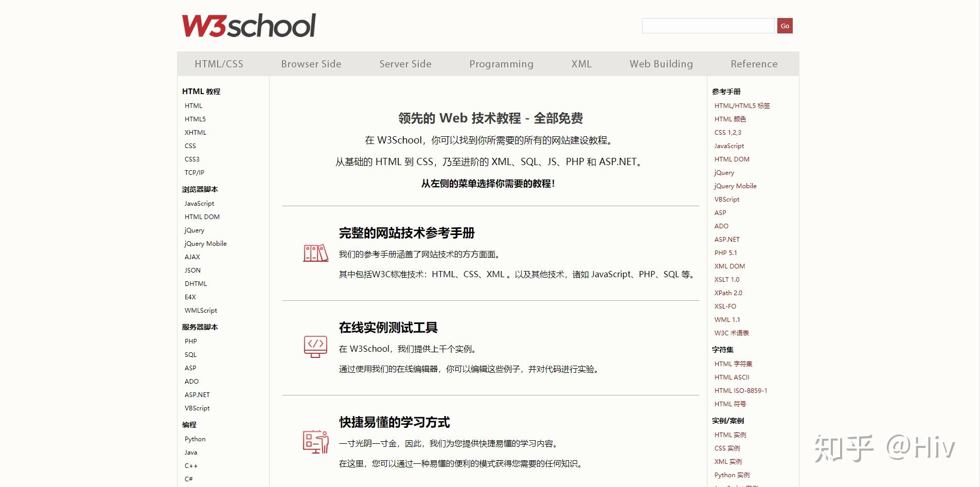Open jQuery reference in right sidebar
This screenshot has width=980, height=487.
724,172
